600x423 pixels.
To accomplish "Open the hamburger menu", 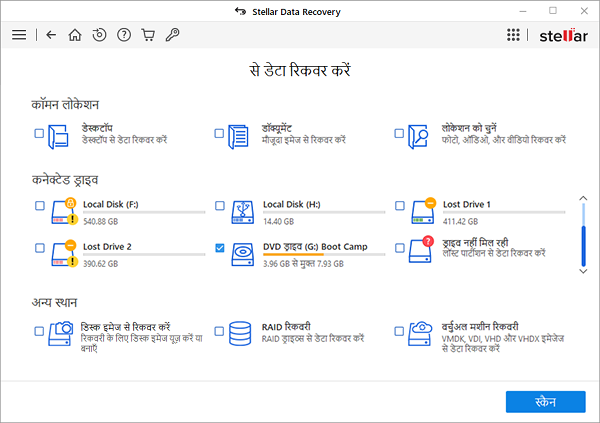I will coord(19,35).
